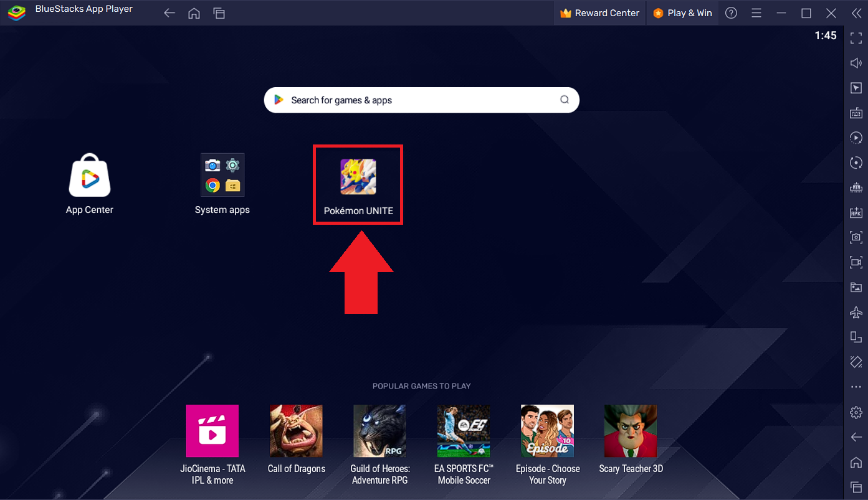The width and height of the screenshot is (868, 500).
Task: Expand more sidebar options with the ellipsis
Action: point(856,387)
